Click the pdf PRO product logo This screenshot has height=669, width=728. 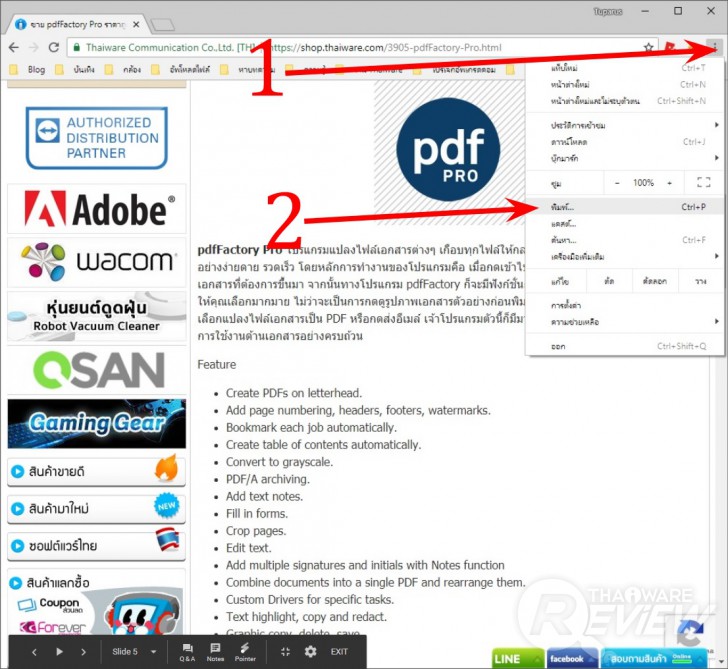448,149
